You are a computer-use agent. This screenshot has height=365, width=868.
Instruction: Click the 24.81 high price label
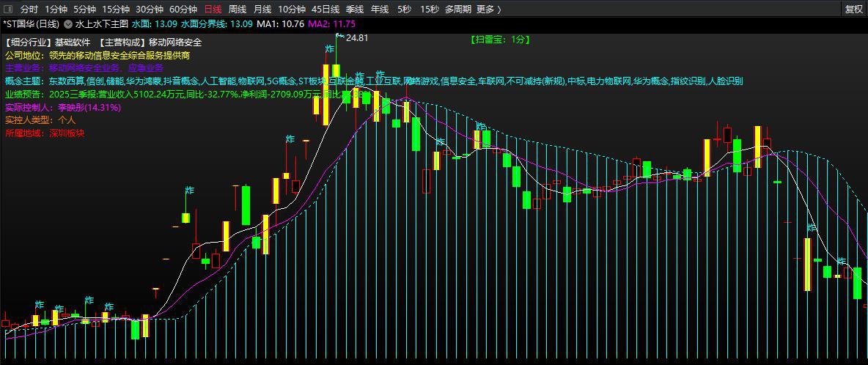tap(357, 37)
